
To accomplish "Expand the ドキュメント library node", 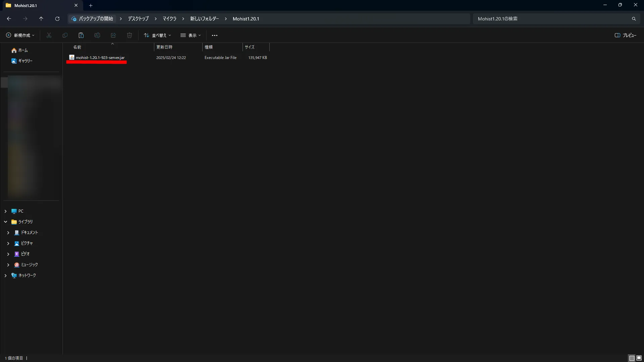I will (x=8, y=233).
